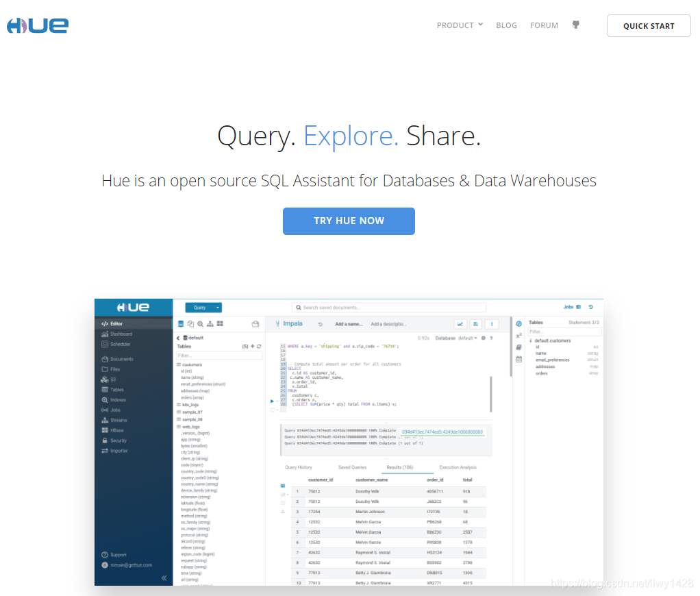Open S3 browser in the sidebar
This screenshot has width=700, height=596.
point(108,380)
